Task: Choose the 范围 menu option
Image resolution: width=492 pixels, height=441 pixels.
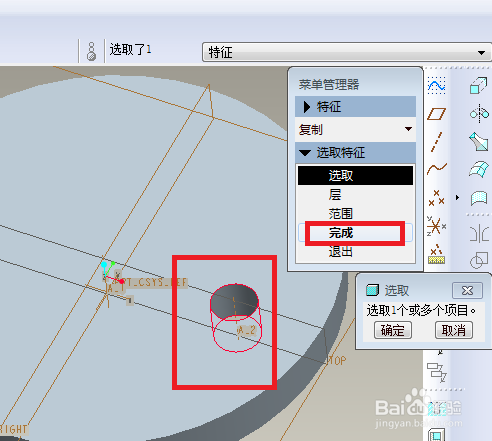Action: pos(355,214)
